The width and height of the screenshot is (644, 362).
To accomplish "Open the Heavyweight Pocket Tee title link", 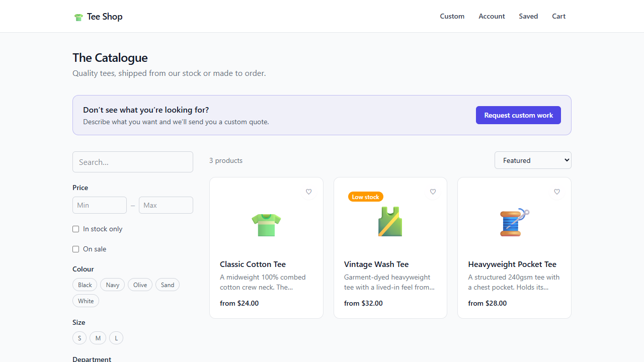I will tap(512, 264).
